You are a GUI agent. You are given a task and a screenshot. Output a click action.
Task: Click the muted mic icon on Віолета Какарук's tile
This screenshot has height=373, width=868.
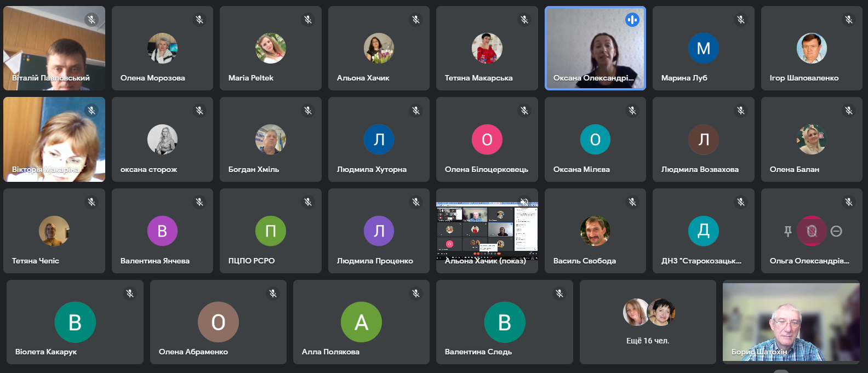130,294
